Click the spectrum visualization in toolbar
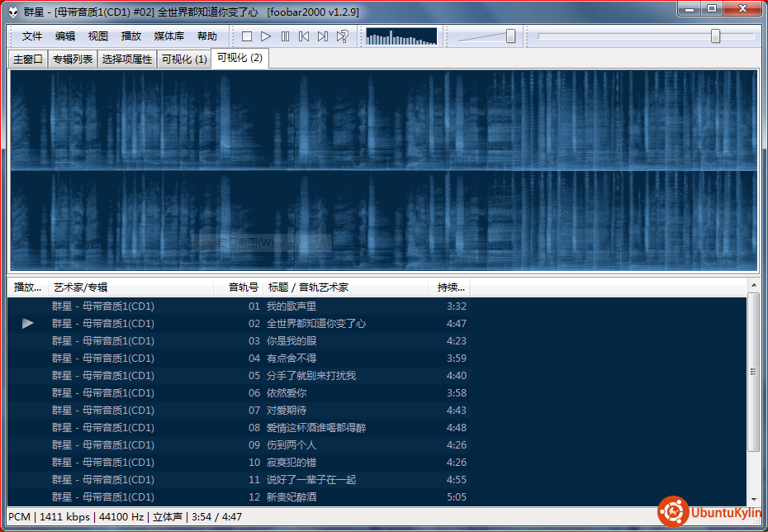 pyautogui.click(x=401, y=36)
